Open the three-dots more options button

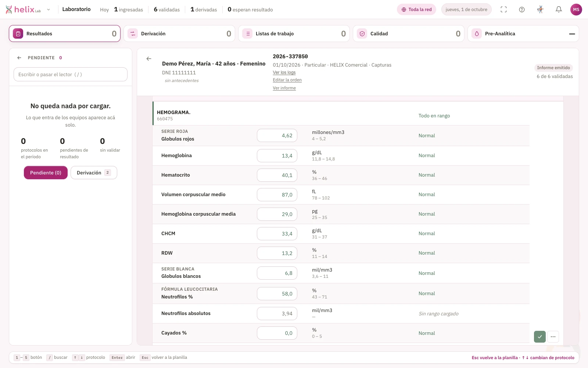(x=553, y=336)
